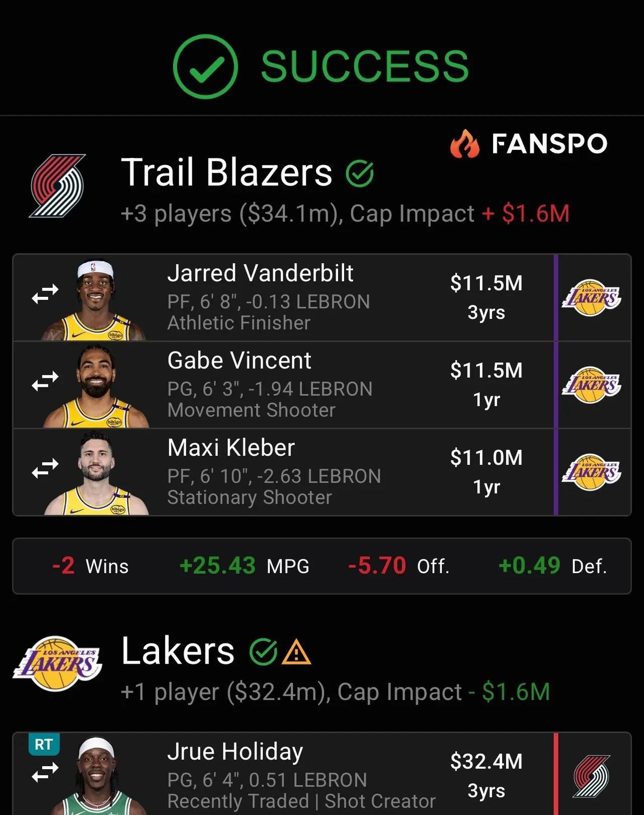Click the -2 Wins stat

tap(91, 566)
